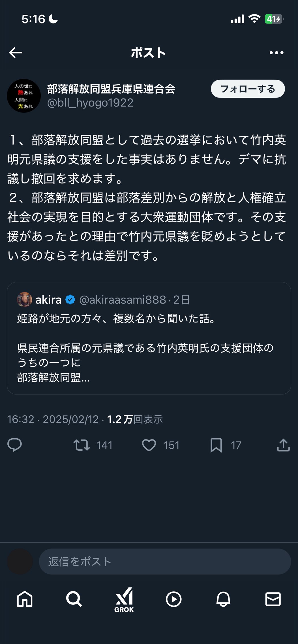This screenshot has height=644, width=298.
Task: Open the video play tab
Action: point(173,599)
